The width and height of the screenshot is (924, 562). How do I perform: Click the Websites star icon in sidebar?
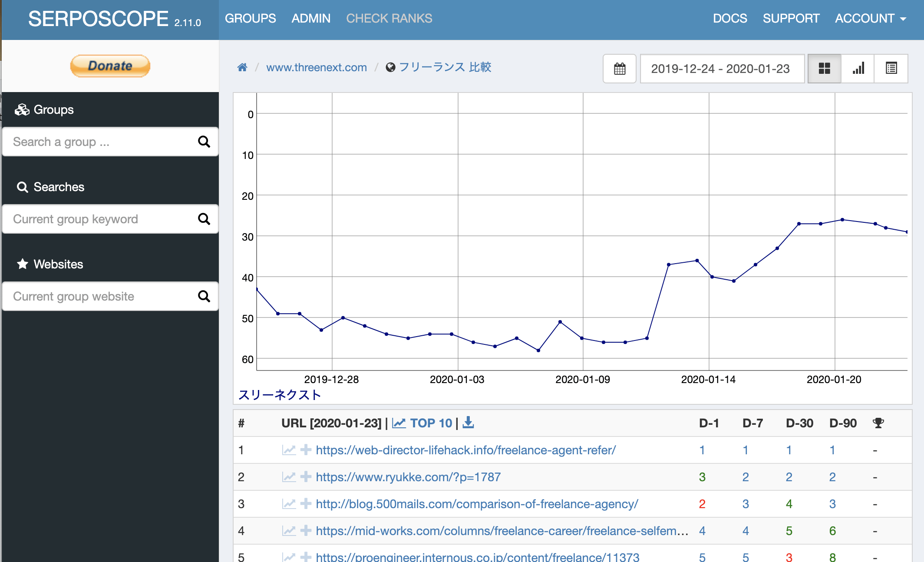pyautogui.click(x=23, y=264)
